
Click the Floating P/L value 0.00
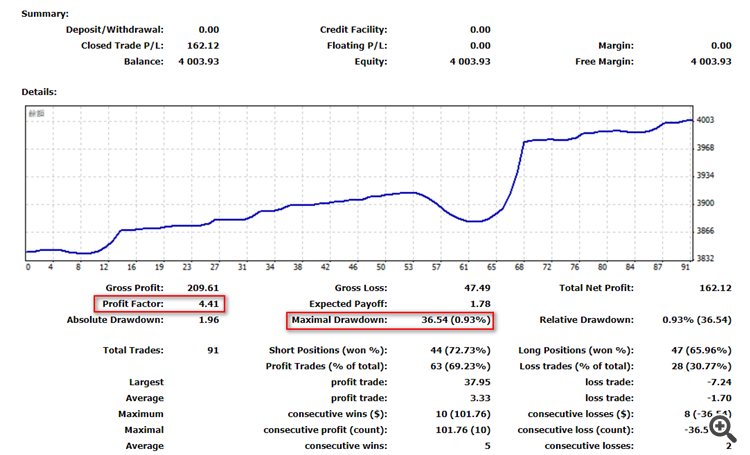(x=480, y=45)
